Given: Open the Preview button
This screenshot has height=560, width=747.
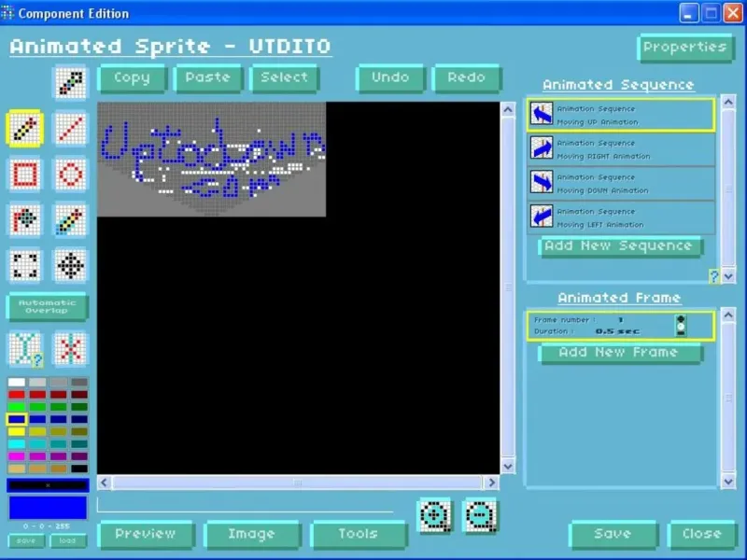Looking at the screenshot, I should pos(146,534).
